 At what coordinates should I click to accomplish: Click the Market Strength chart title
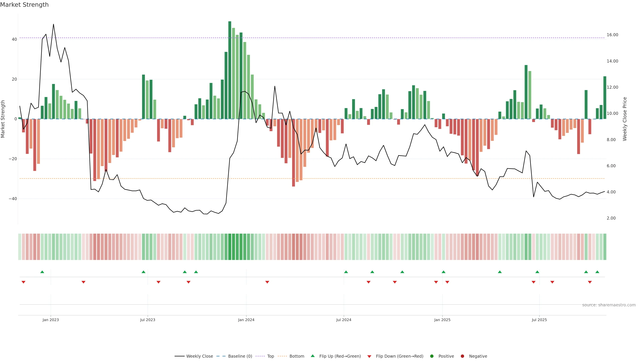click(24, 5)
